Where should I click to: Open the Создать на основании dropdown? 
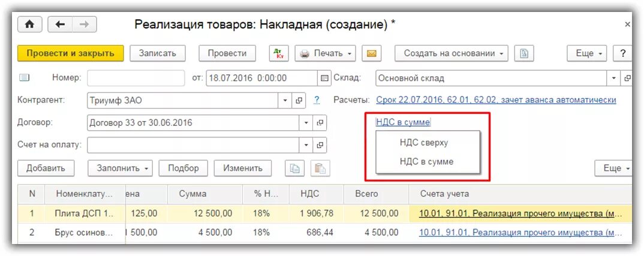(452, 53)
